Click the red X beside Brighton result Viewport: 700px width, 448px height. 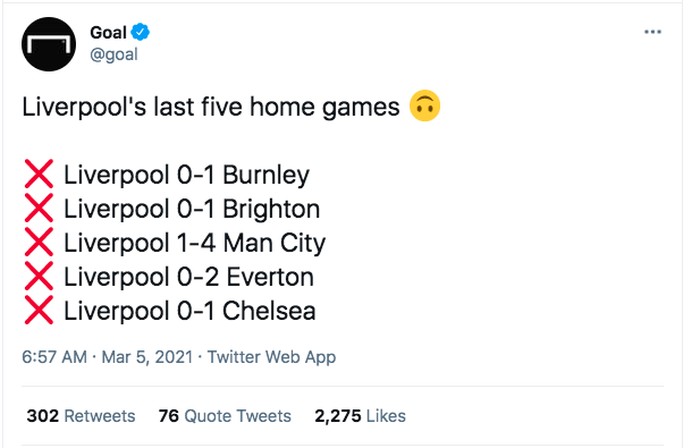(x=39, y=210)
